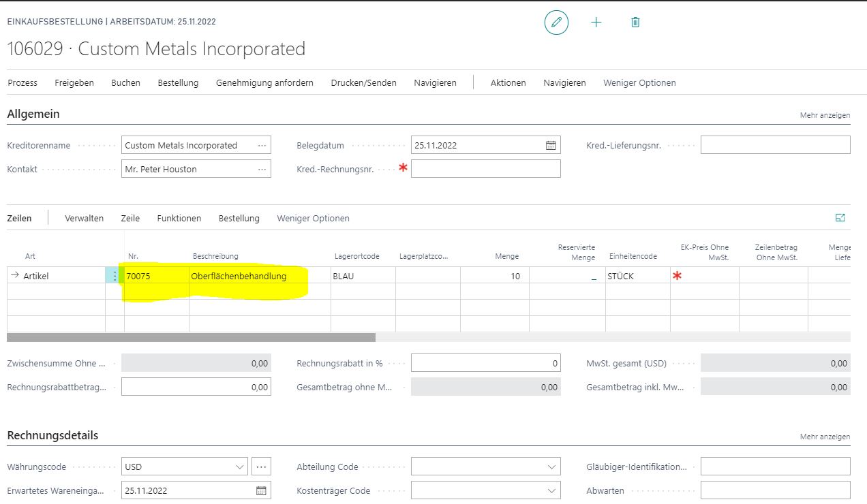Click the horizontal scrollbar of lines grid
This screenshot has width=867, height=504.
coord(191,337)
